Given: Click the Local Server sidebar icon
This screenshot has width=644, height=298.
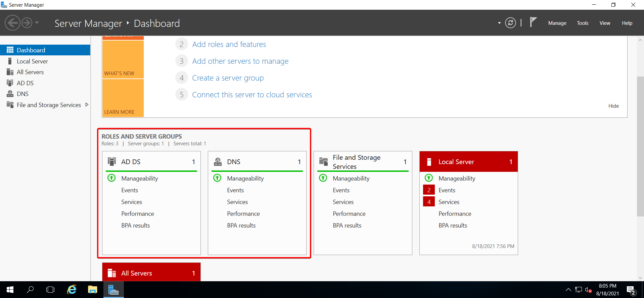Looking at the screenshot, I should 10,61.
